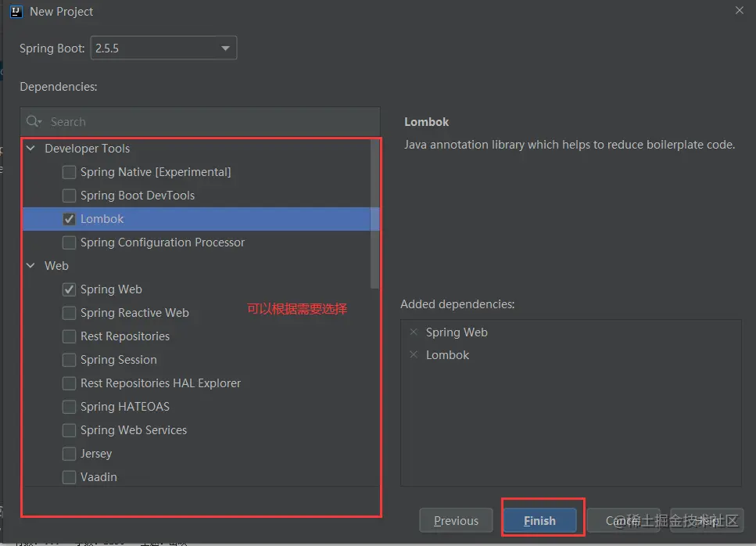The height and width of the screenshot is (546, 756).
Task: Focus the dependencies Search field
Action: [x=200, y=121]
